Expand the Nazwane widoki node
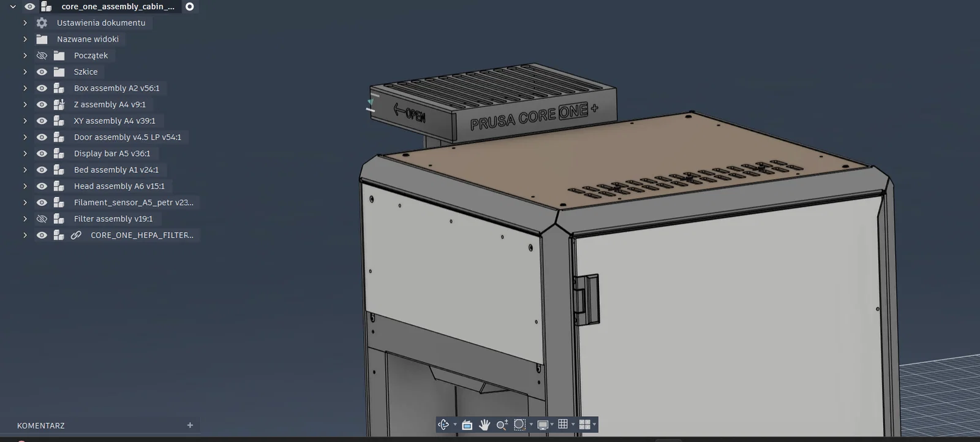 click(25, 39)
